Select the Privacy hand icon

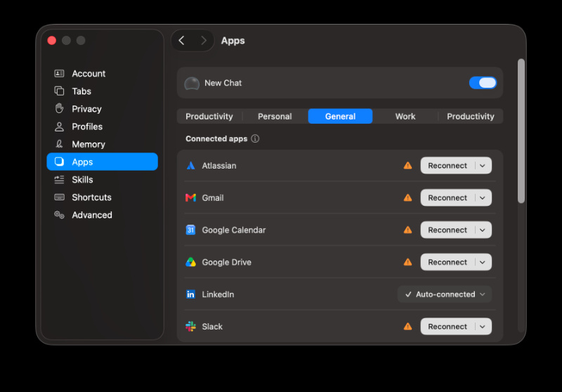click(59, 109)
